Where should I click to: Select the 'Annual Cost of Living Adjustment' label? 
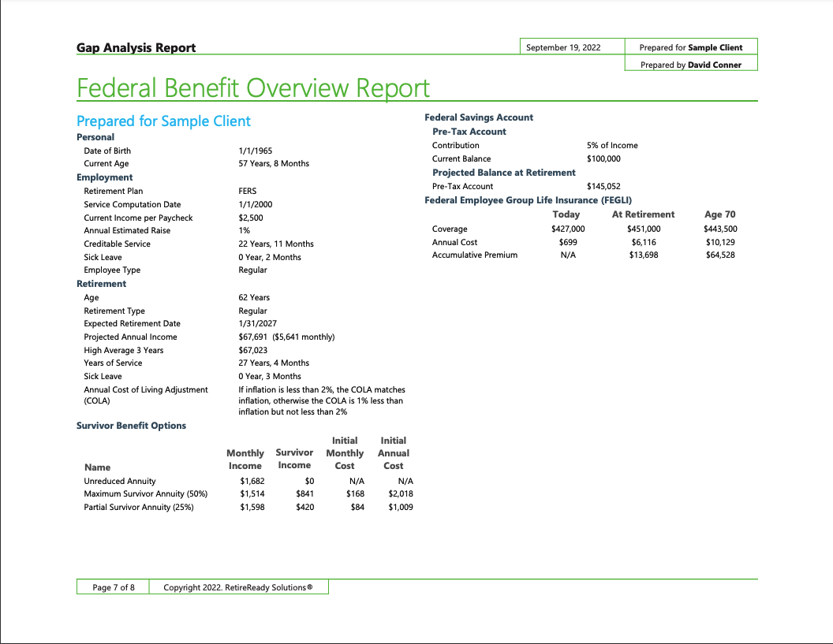click(x=146, y=395)
